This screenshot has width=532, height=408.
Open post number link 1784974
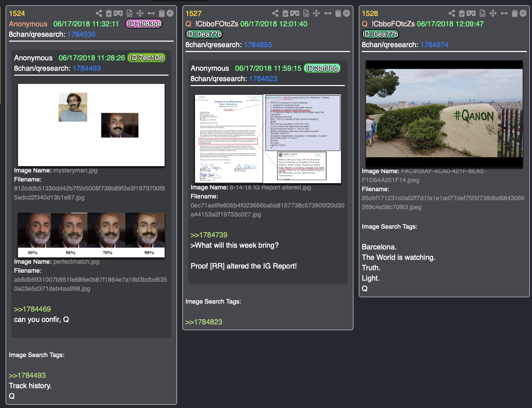pos(434,45)
